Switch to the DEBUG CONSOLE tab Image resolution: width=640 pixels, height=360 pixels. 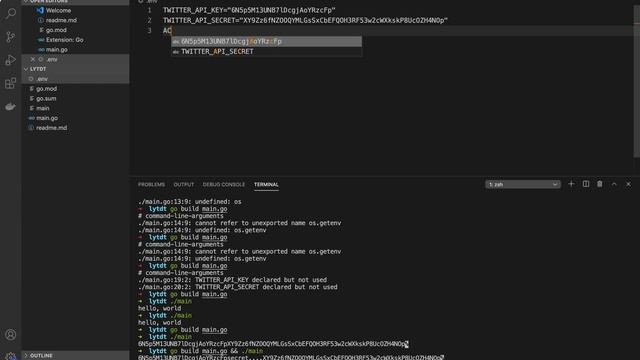coord(224,184)
